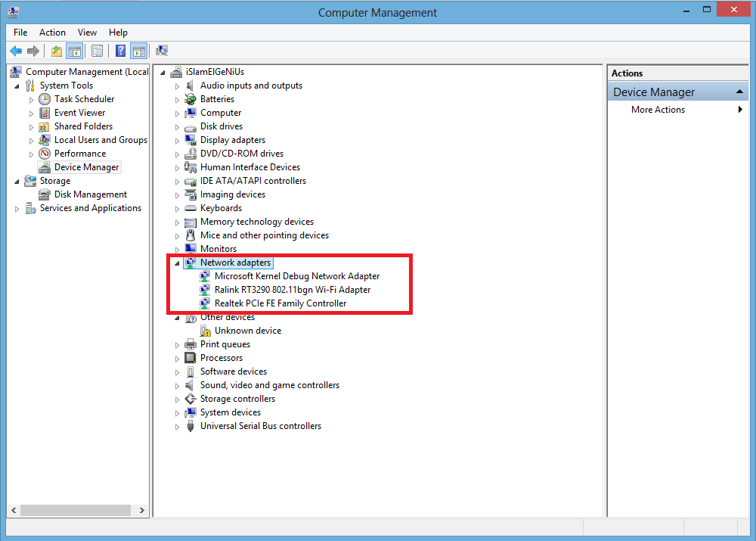The image size is (756, 541).
Task: Select Event Viewer in System Tools
Action: pyautogui.click(x=79, y=113)
